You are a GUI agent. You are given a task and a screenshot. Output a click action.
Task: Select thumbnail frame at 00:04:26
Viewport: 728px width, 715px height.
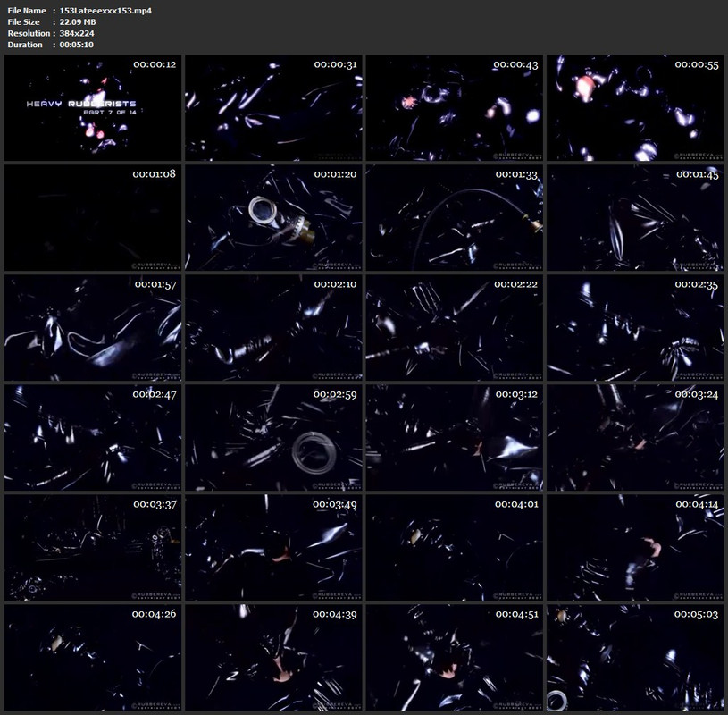[93, 658]
